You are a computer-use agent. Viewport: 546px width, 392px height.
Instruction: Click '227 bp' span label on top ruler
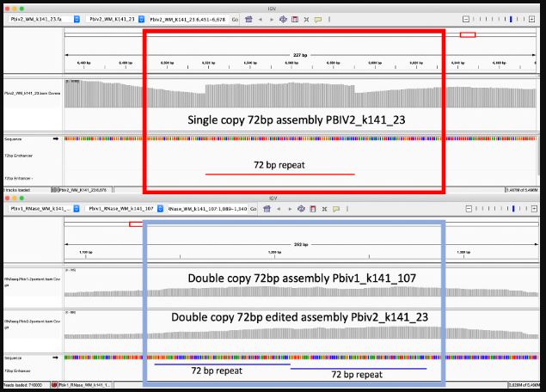[x=300, y=55]
